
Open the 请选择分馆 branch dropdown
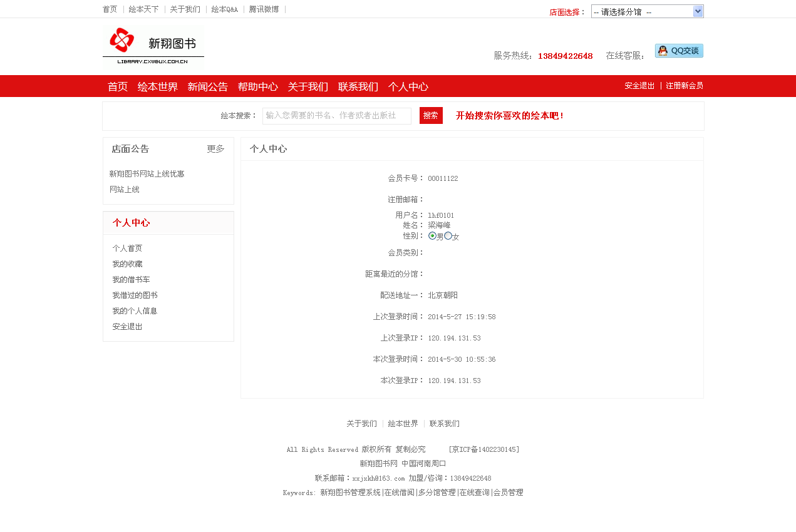[x=647, y=11]
